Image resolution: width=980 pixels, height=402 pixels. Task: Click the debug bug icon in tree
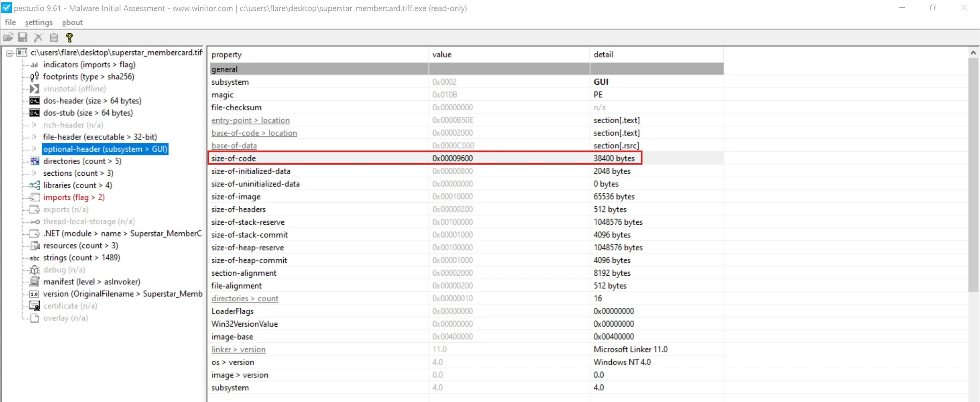click(x=34, y=270)
